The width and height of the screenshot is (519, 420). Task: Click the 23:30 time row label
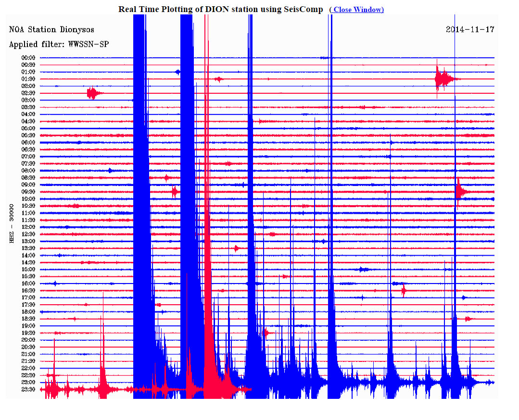tap(28, 389)
